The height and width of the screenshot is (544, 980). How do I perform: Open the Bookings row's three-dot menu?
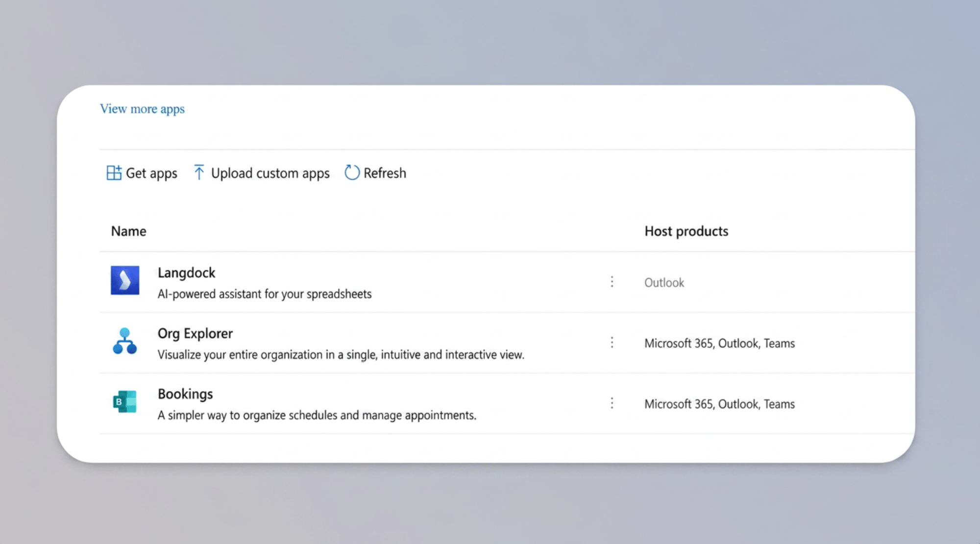click(612, 403)
